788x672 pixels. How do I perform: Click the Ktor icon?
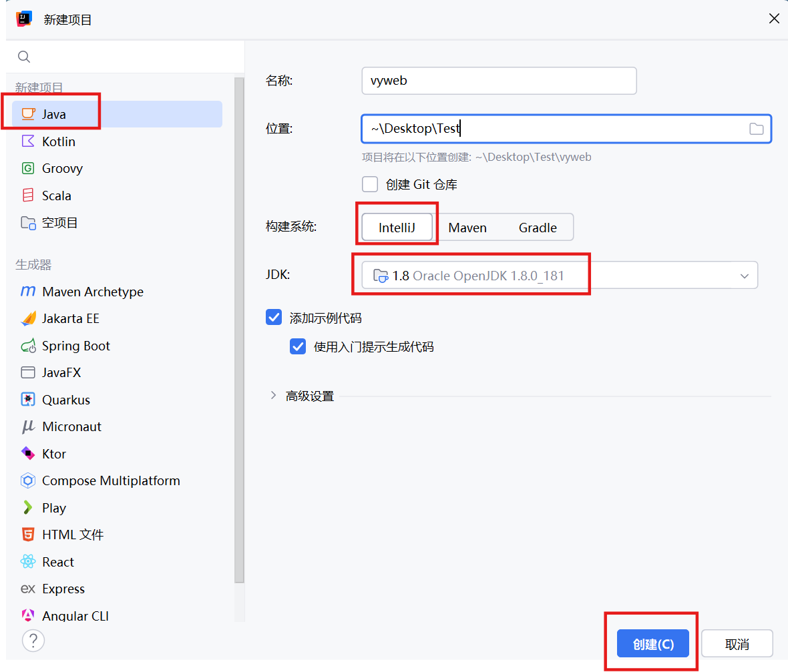(28, 454)
